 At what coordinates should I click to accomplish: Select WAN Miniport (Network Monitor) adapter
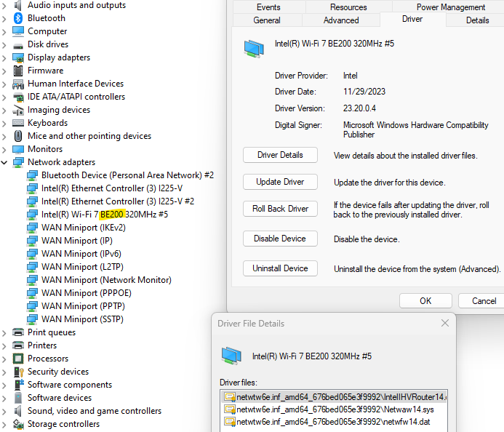pyautogui.click(x=106, y=280)
